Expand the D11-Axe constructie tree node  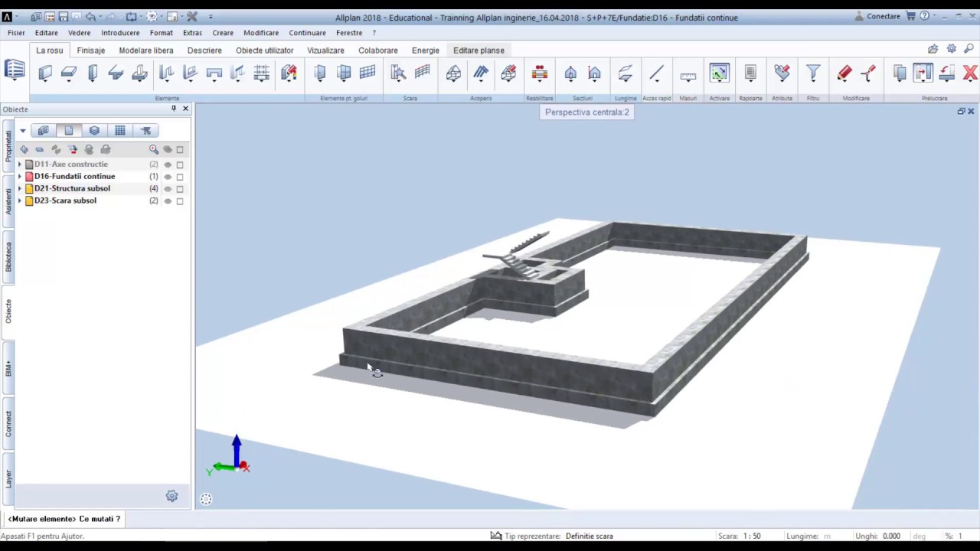pyautogui.click(x=20, y=165)
